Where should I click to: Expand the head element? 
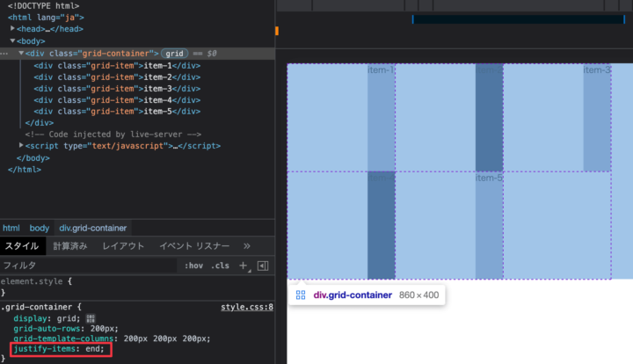pos(12,29)
